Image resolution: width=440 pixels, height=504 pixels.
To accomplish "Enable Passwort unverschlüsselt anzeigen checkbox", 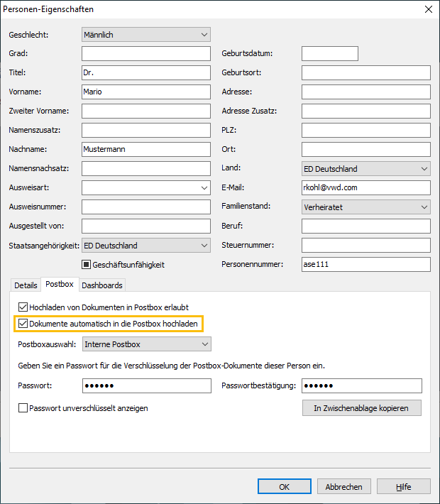I will pos(23,408).
